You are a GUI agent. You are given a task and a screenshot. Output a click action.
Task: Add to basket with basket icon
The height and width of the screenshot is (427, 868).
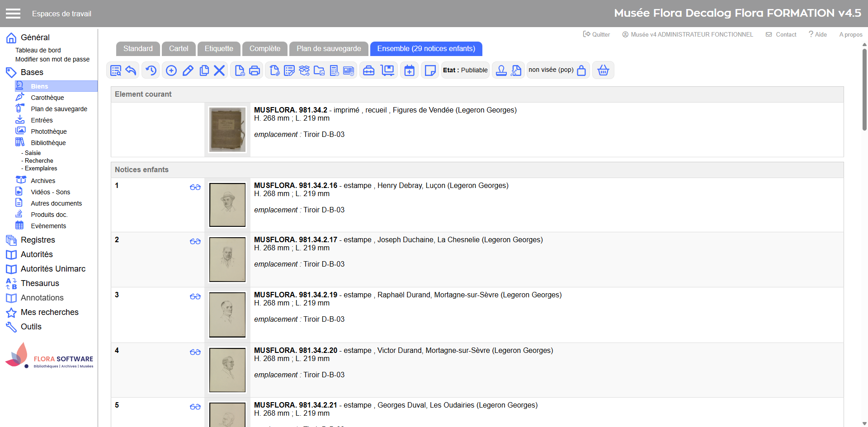(x=603, y=70)
